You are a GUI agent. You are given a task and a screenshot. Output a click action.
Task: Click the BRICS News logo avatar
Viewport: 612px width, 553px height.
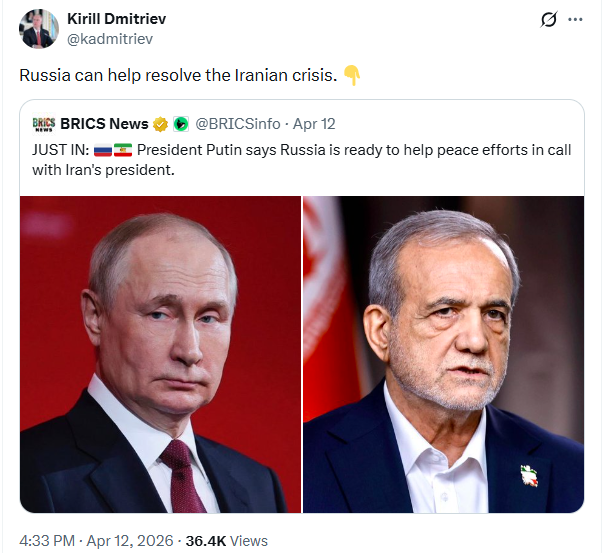tap(43, 124)
